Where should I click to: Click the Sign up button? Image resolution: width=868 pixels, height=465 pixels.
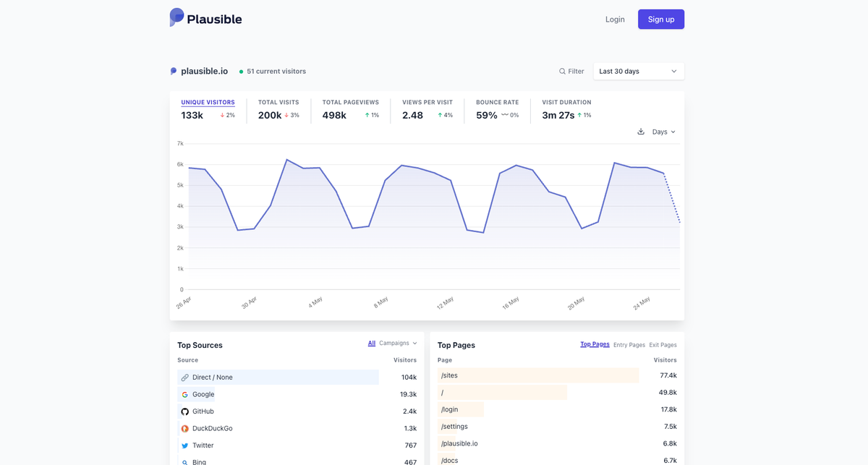(x=661, y=20)
